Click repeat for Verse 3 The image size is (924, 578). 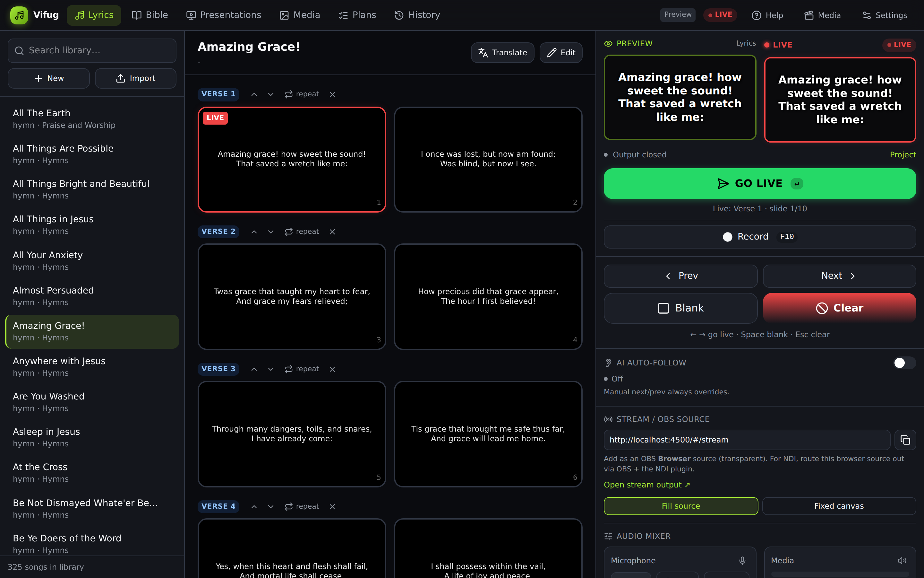[x=302, y=369]
